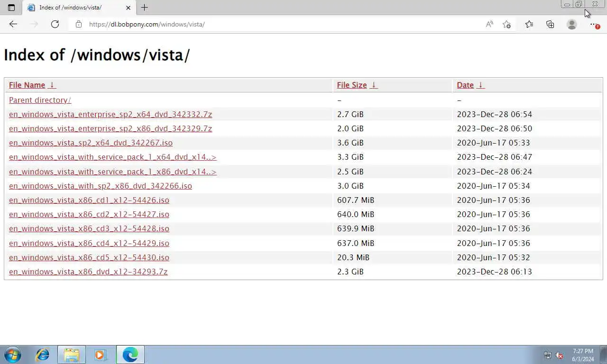Viewport: 607px width, 364px height.
Task: Download en_windows_vista_with_sp2_x86_dvd_342266.iso
Action: [101, 186]
